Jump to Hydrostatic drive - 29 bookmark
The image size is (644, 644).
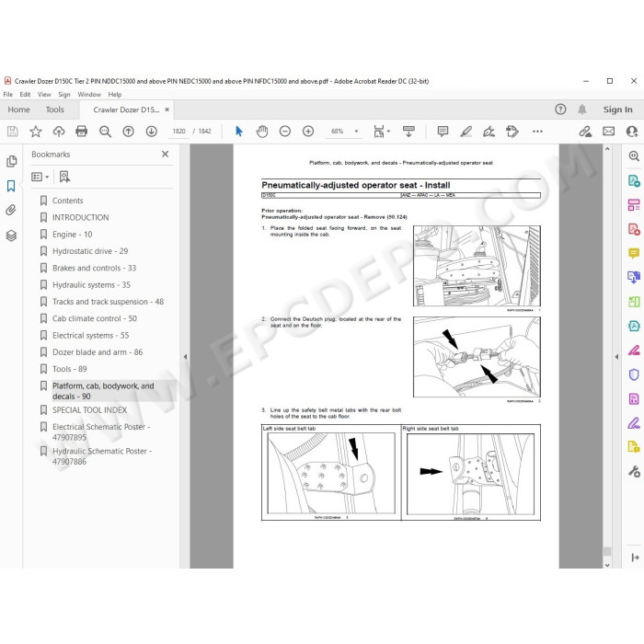90,251
